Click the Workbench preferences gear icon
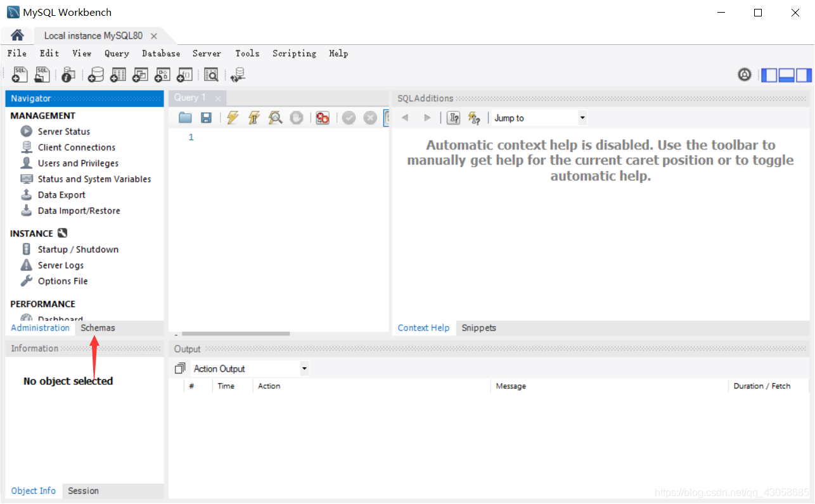This screenshot has height=504, width=815. click(745, 75)
